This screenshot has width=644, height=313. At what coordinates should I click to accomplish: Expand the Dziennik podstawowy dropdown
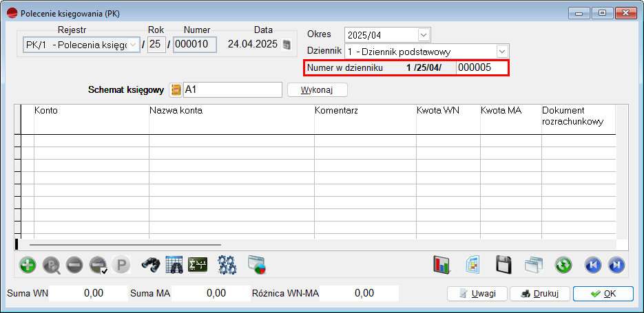(502, 51)
